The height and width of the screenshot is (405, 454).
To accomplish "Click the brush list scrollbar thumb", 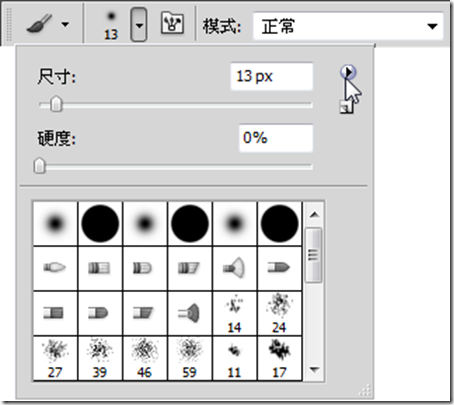I will [314, 255].
